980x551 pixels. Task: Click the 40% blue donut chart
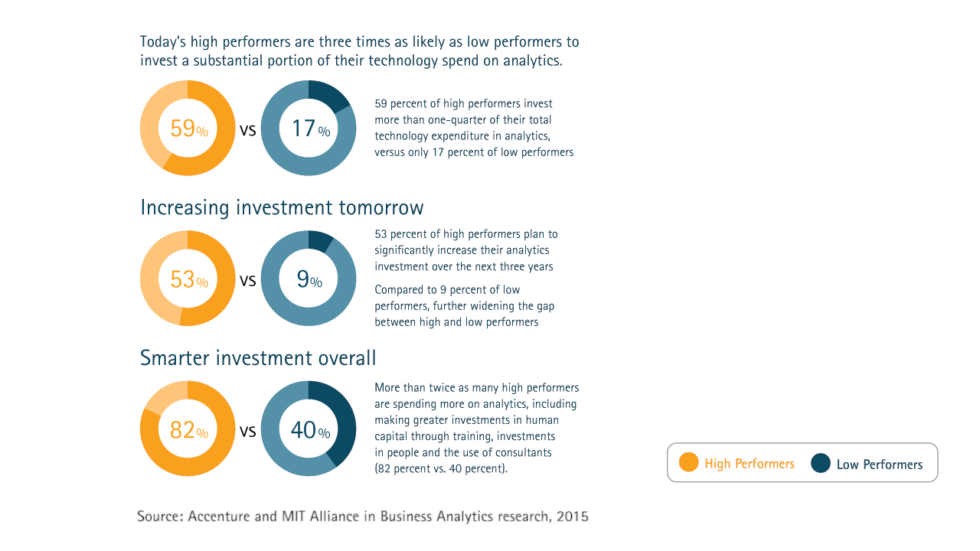pos(309,429)
